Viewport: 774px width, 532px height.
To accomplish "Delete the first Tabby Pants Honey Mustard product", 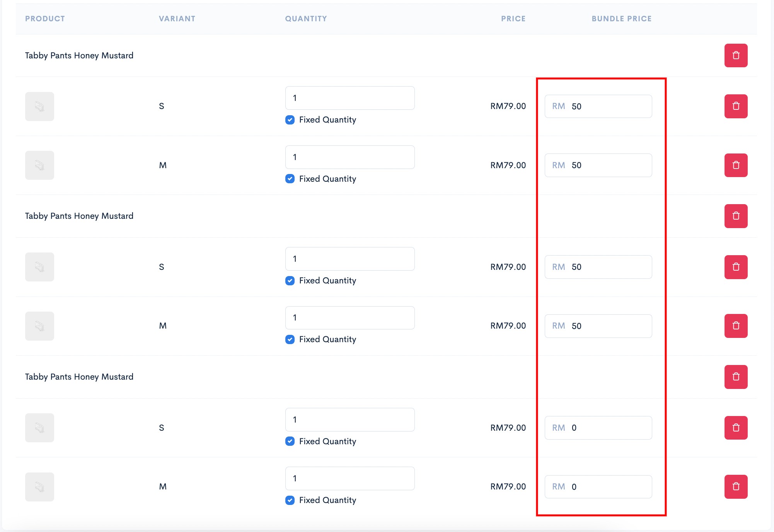I will (736, 55).
